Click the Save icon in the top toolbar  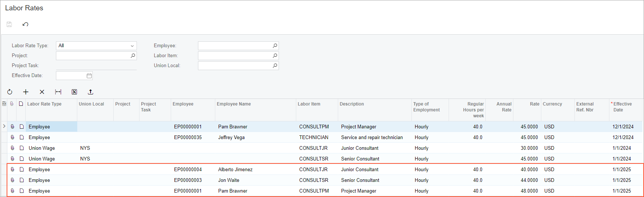click(x=9, y=24)
